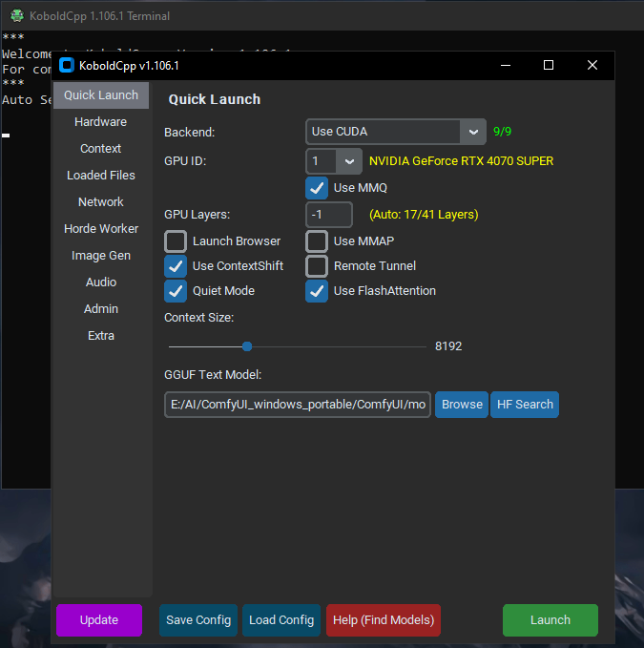The image size is (644, 648).
Task: Click the green Launch button
Action: [551, 620]
